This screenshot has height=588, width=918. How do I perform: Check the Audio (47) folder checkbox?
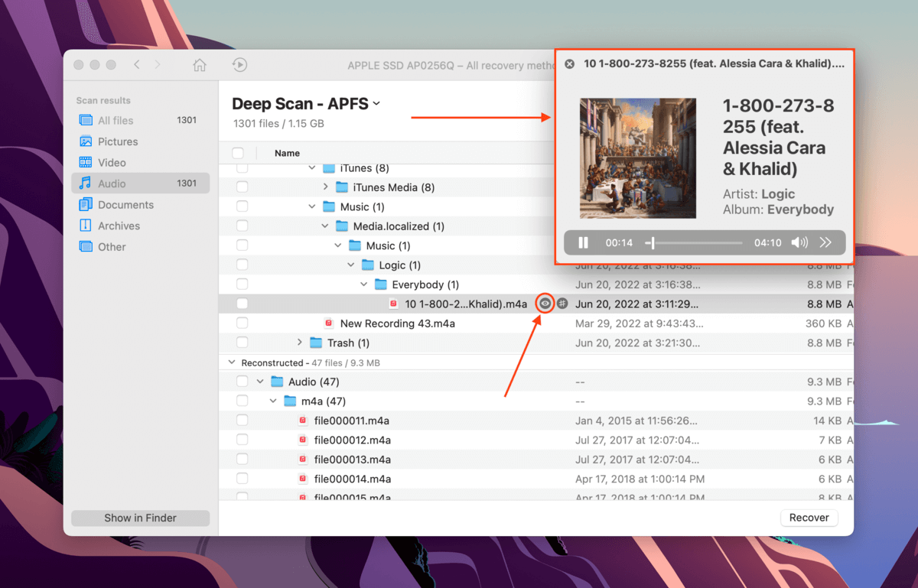tap(242, 382)
